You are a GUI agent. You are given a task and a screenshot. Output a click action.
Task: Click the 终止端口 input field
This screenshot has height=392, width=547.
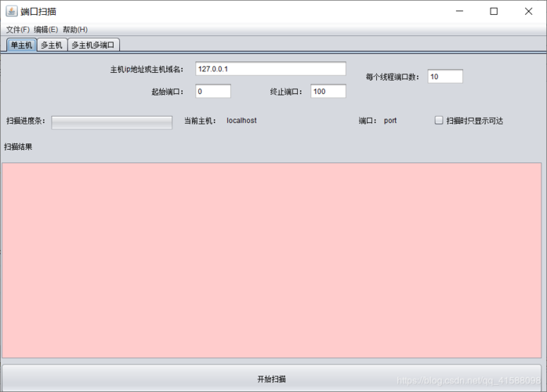point(328,92)
